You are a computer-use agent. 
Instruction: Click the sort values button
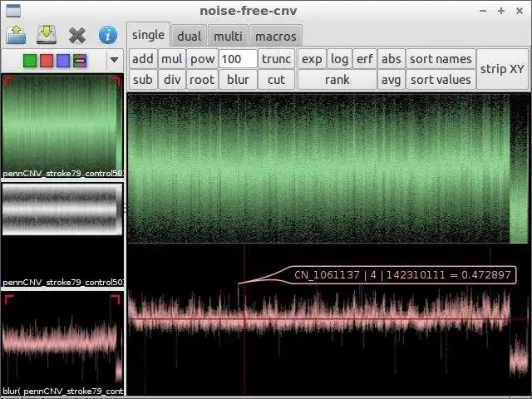pos(441,80)
